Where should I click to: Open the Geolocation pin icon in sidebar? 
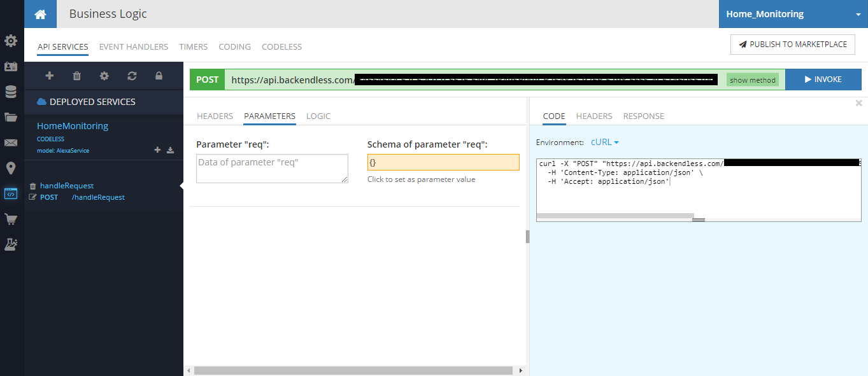coord(11,169)
